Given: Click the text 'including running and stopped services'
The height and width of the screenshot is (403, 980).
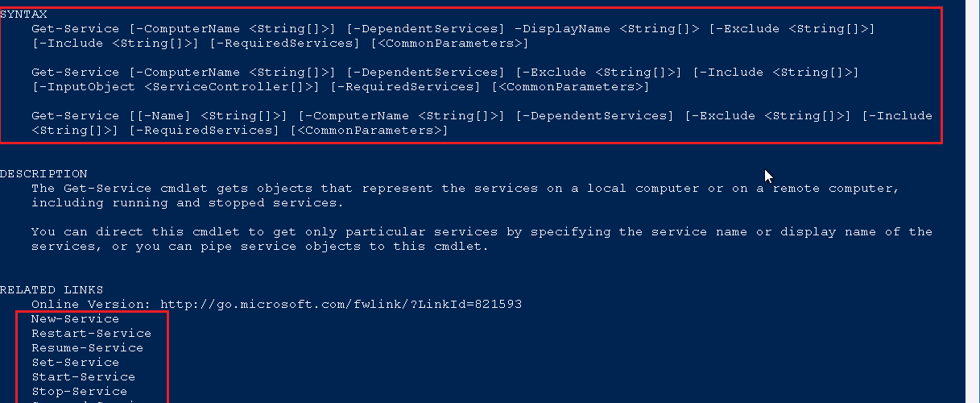Looking at the screenshot, I should tap(188, 203).
